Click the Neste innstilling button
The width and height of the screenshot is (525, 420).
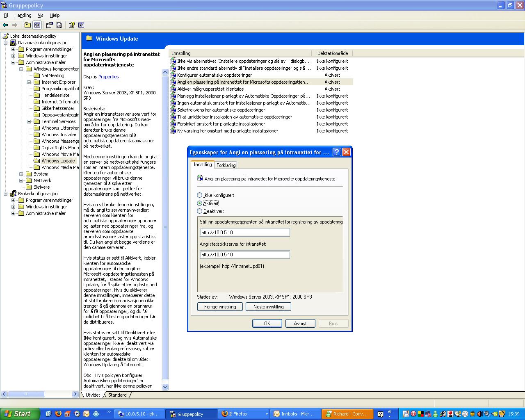click(268, 307)
